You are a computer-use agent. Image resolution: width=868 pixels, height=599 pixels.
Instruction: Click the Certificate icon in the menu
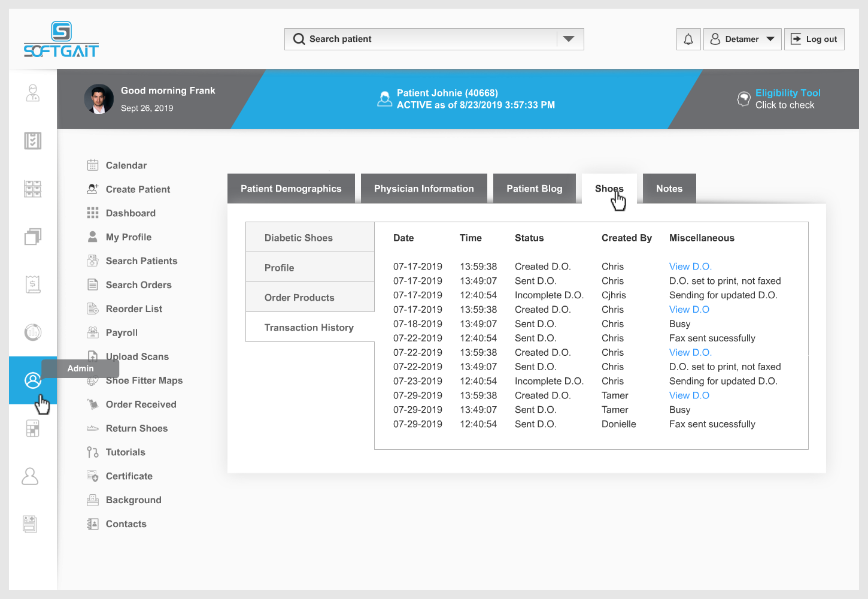tap(93, 476)
